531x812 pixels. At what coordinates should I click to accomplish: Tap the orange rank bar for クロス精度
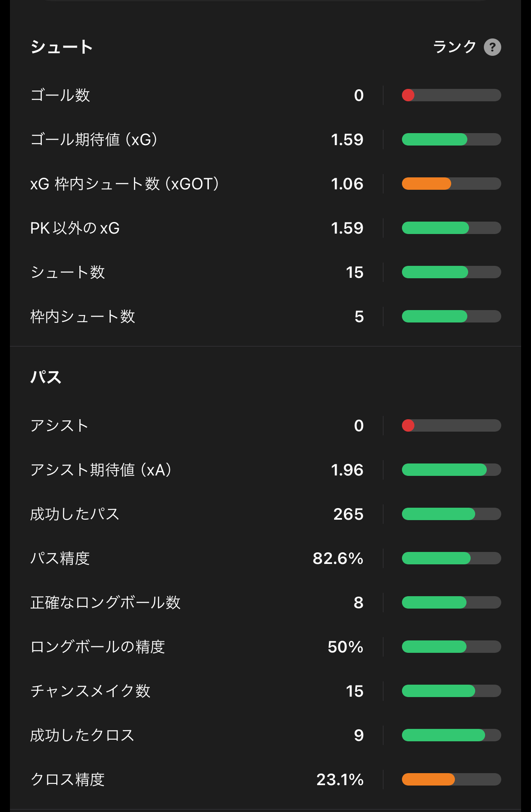pyautogui.click(x=451, y=779)
